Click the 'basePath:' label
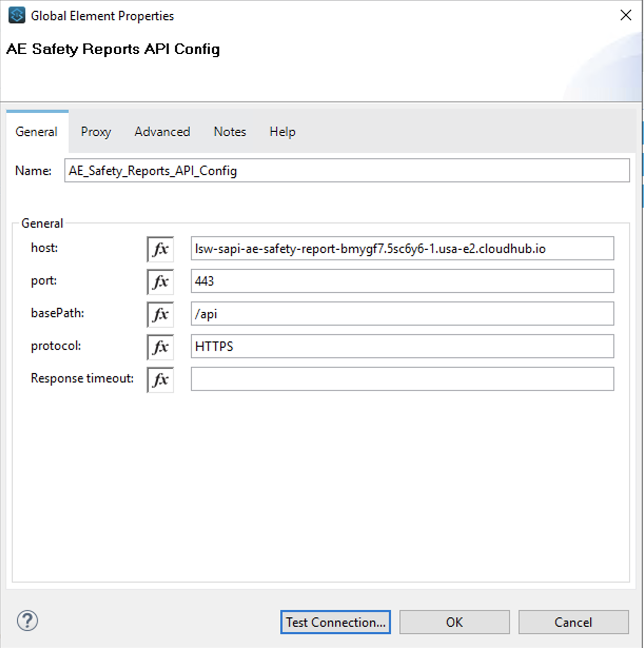 (57, 313)
